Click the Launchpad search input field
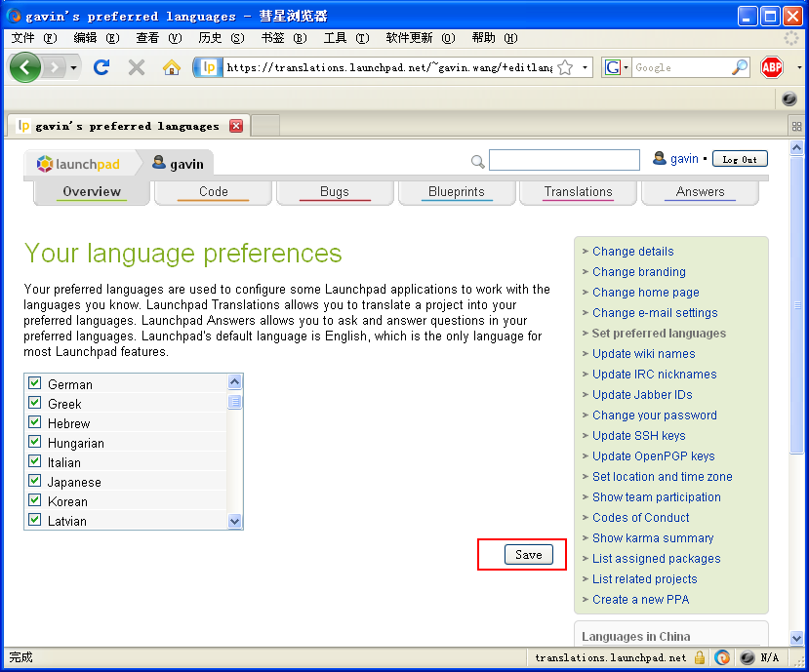The image size is (809, 672). pos(564,161)
